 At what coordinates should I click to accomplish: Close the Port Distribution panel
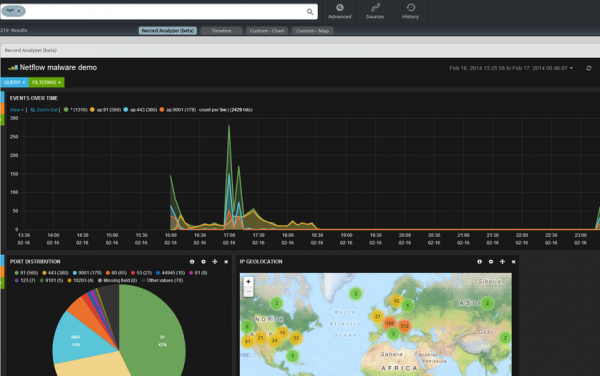(x=226, y=262)
